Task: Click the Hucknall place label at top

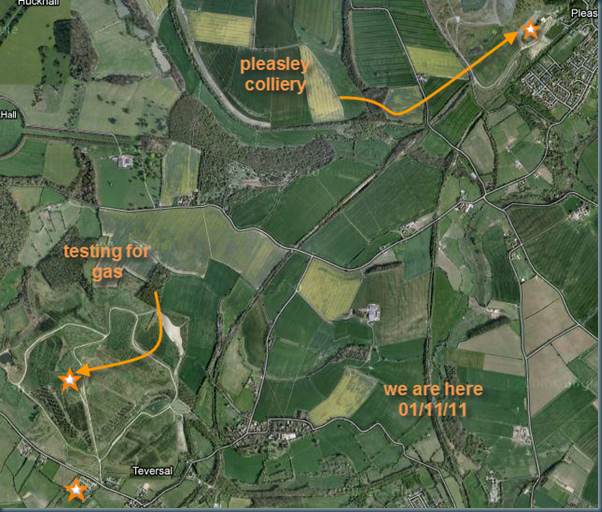Action: (38, 3)
